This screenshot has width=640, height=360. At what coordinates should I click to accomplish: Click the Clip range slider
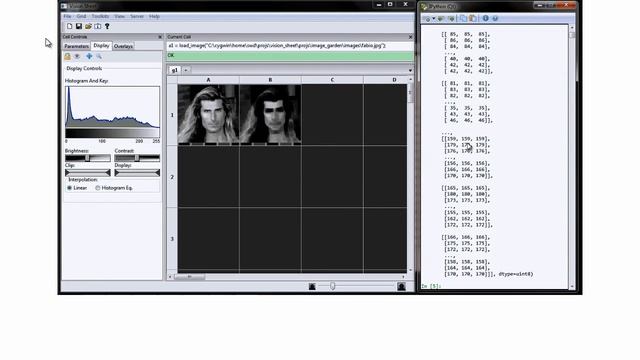[x=88, y=173]
